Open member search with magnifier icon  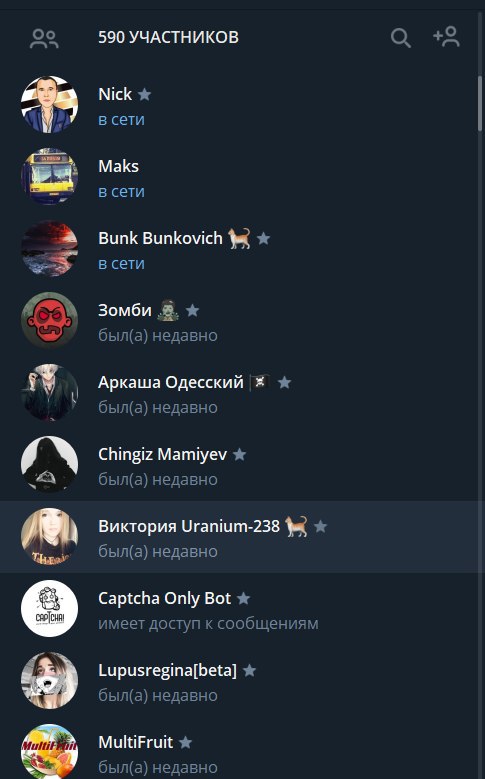401,38
